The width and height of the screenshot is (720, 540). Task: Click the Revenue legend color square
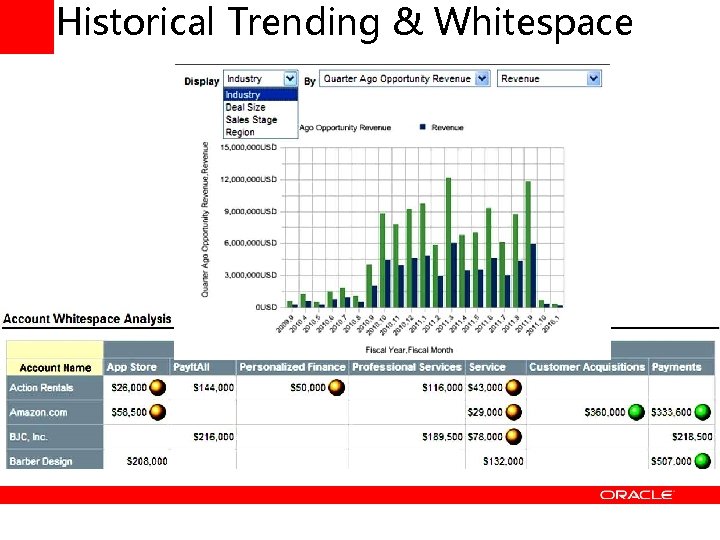click(x=423, y=127)
